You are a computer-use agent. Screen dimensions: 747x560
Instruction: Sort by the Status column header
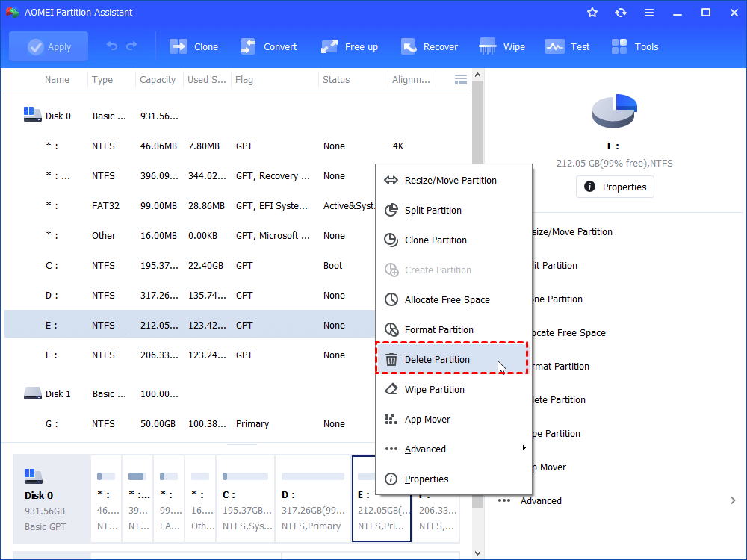(x=353, y=80)
